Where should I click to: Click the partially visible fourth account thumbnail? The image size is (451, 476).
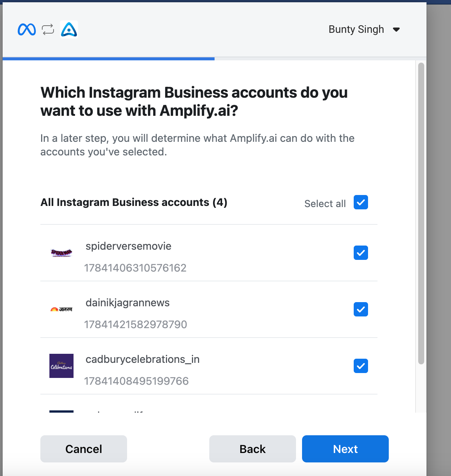coord(61,411)
